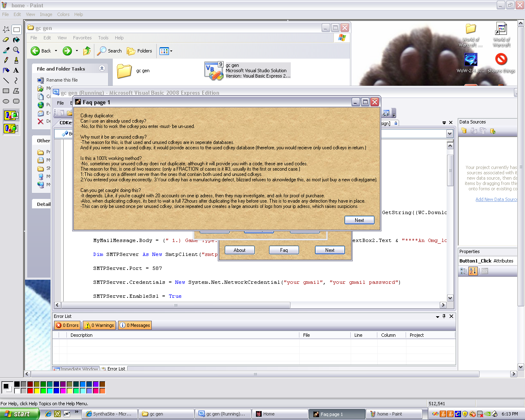This screenshot has height=420, width=525.
Task: Open the shauns things desktop shortcut
Action: [x=501, y=63]
